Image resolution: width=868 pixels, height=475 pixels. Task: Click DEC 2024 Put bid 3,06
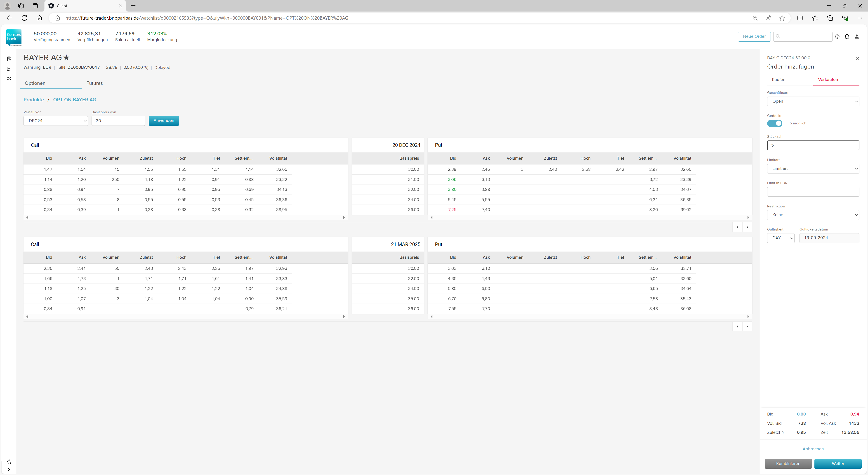(452, 180)
